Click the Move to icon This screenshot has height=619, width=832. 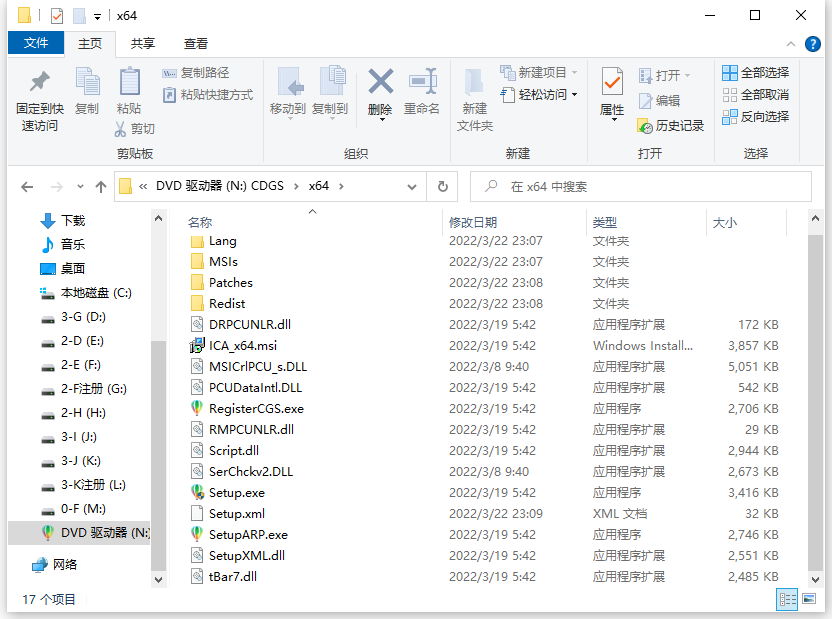(290, 82)
